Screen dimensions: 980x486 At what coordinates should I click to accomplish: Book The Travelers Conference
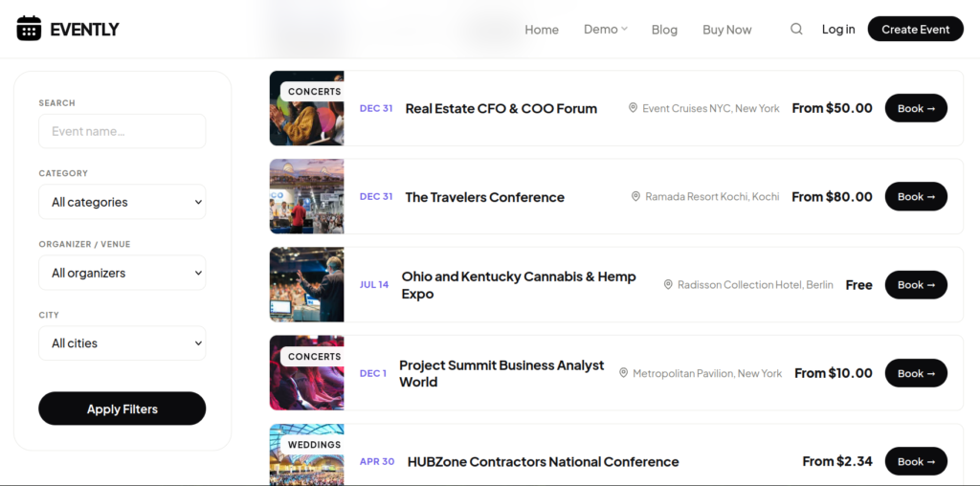point(916,197)
